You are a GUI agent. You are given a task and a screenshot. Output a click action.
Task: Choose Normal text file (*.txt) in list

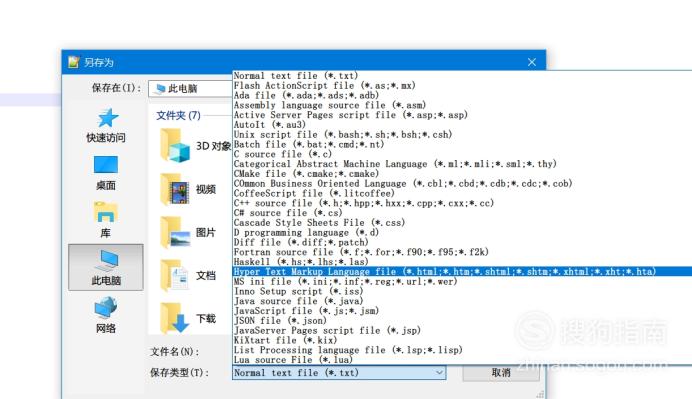[462, 76]
